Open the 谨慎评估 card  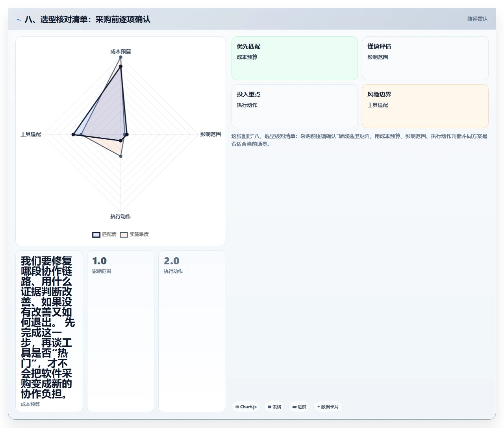[425, 58]
